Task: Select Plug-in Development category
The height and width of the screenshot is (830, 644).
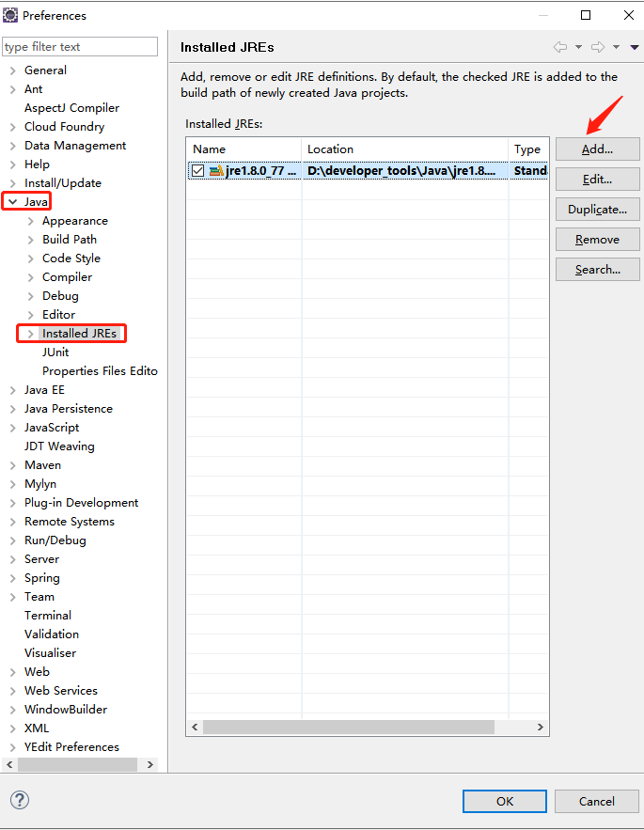Action: click(81, 503)
